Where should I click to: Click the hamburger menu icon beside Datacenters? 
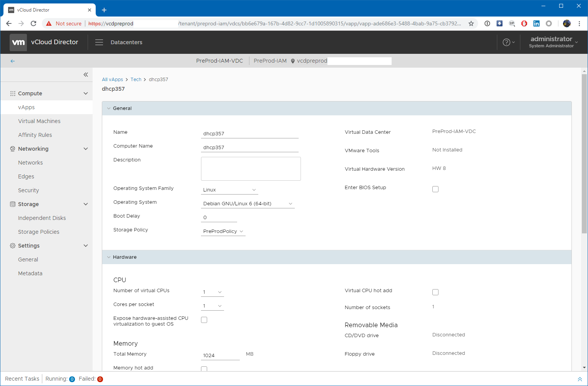[99, 42]
